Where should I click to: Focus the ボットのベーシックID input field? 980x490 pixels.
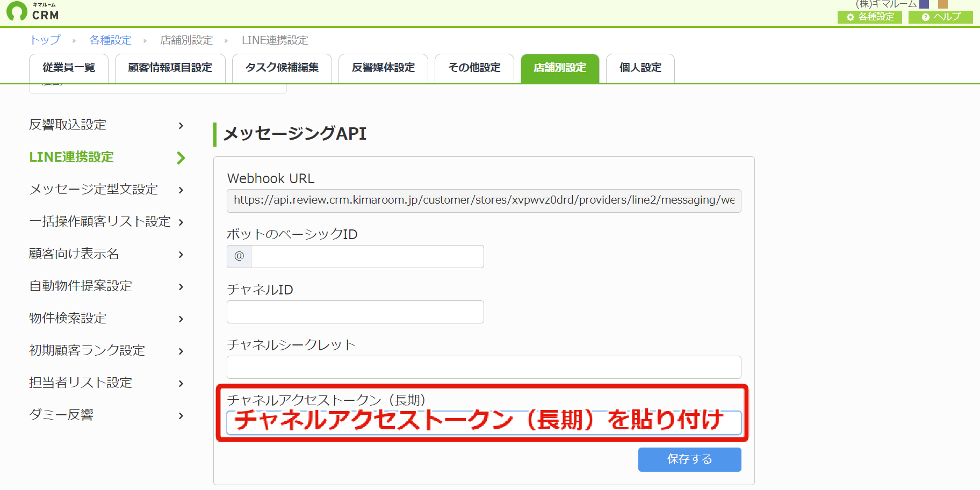click(x=367, y=257)
